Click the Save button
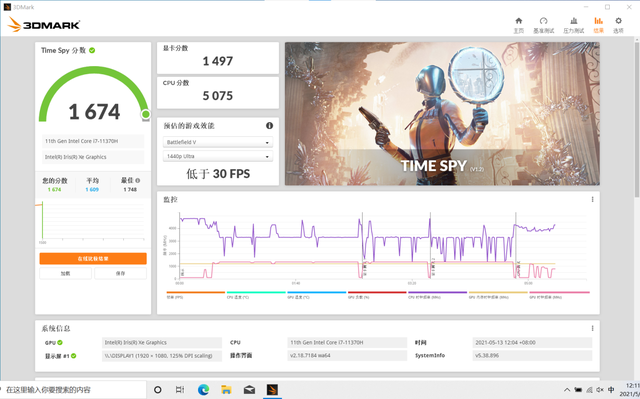640x399 pixels. click(120, 273)
